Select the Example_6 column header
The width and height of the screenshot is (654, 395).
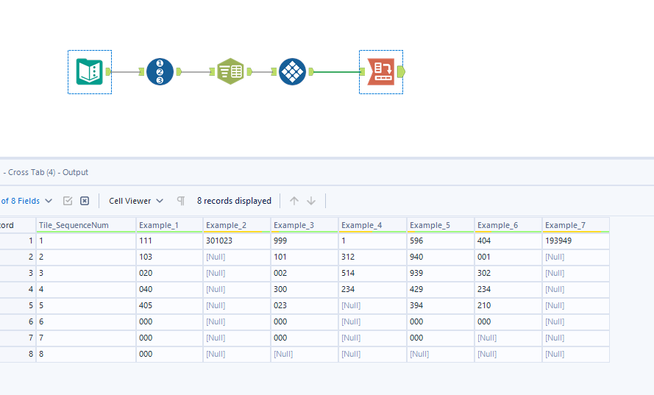click(x=508, y=225)
